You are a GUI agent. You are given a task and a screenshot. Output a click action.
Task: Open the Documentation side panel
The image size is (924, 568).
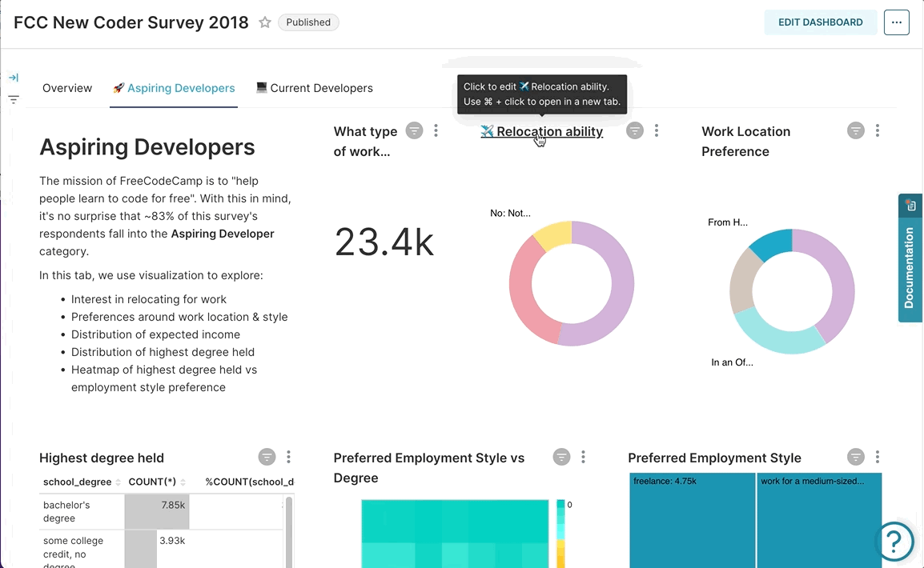coord(910,258)
